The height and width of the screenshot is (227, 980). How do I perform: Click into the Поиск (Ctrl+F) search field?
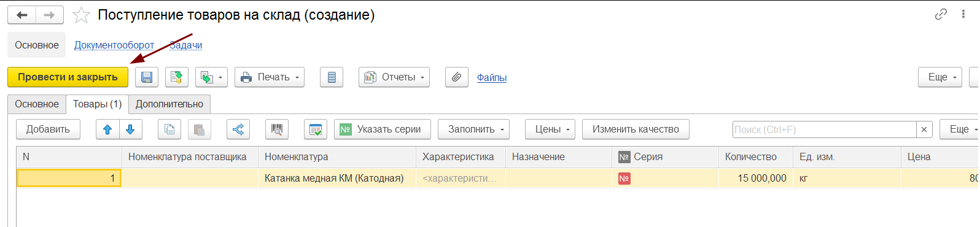coord(825,129)
